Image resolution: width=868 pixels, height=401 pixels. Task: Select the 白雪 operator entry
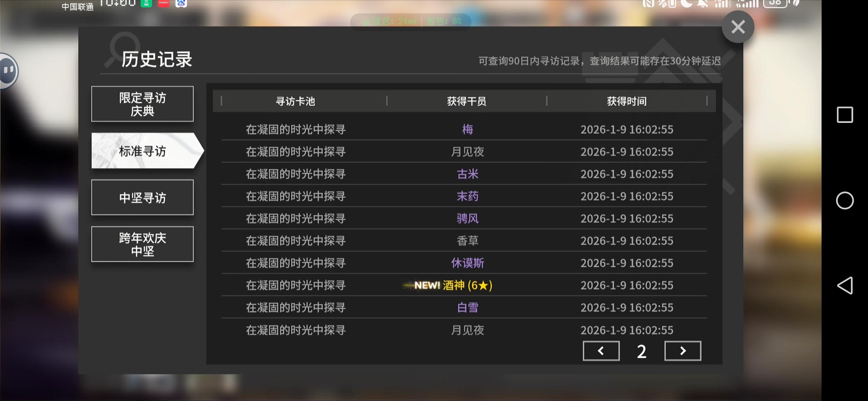tap(467, 307)
